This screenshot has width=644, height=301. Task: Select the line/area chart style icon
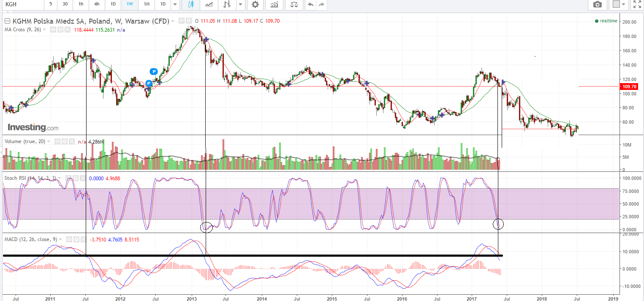pyautogui.click(x=209, y=5)
